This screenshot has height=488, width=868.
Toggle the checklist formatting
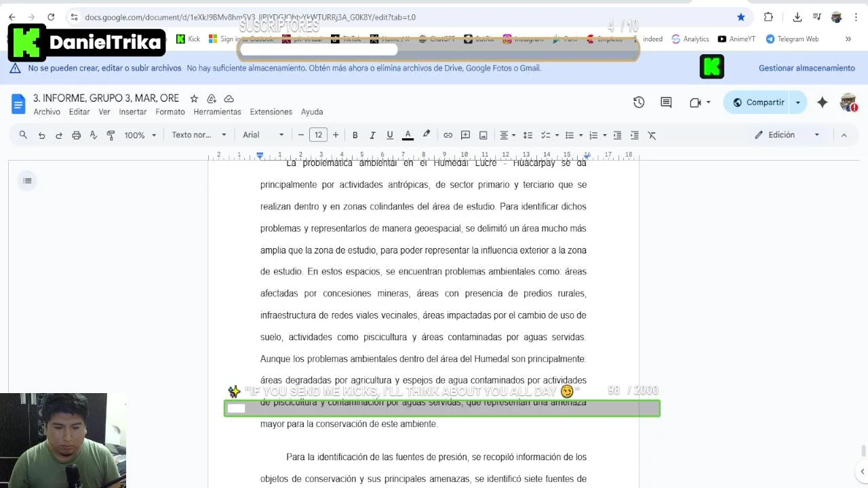[545, 135]
